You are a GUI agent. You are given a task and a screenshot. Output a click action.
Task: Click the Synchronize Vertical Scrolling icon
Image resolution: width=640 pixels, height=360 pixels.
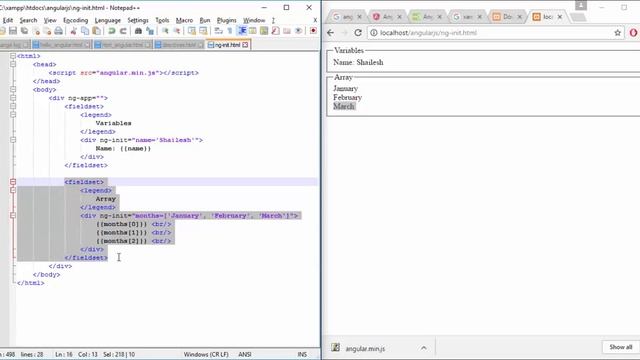point(192,31)
